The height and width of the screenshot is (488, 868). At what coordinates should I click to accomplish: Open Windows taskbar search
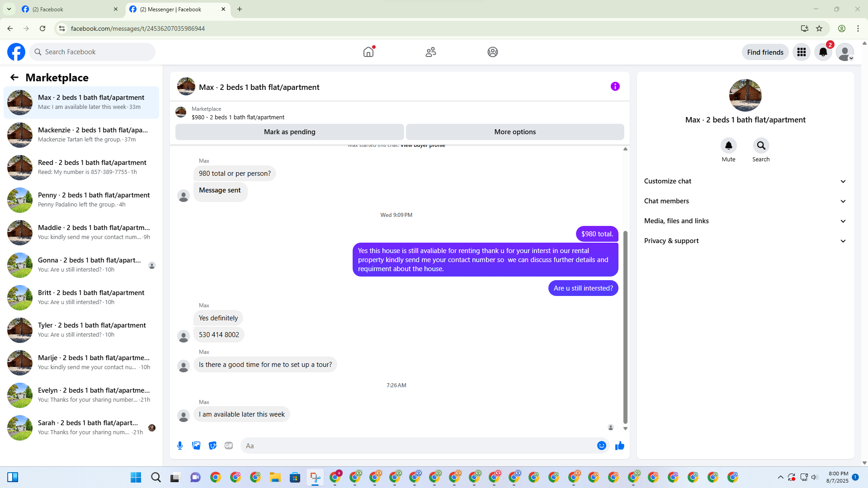click(x=156, y=477)
